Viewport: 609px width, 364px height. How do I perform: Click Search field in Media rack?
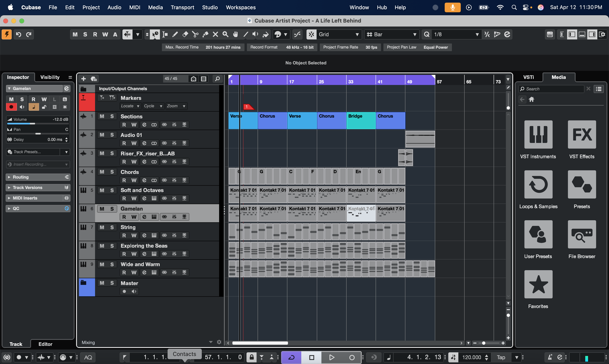[x=551, y=89]
